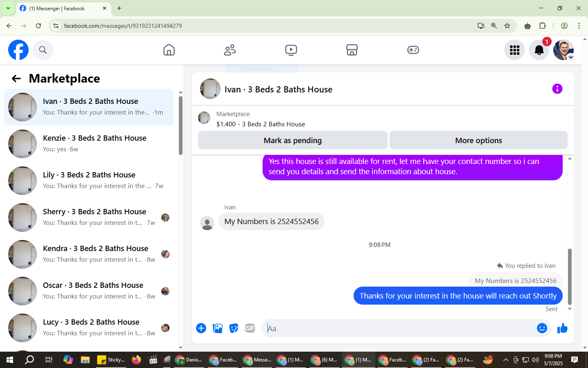Image resolution: width=588 pixels, height=368 pixels.
Task: Choose a GIF with the GIF icon
Action: pos(250,328)
